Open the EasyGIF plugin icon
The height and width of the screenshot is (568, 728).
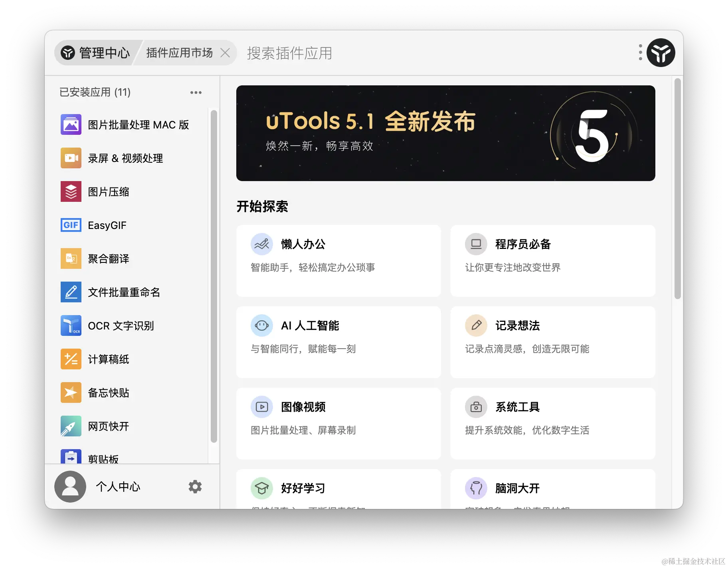[71, 225]
